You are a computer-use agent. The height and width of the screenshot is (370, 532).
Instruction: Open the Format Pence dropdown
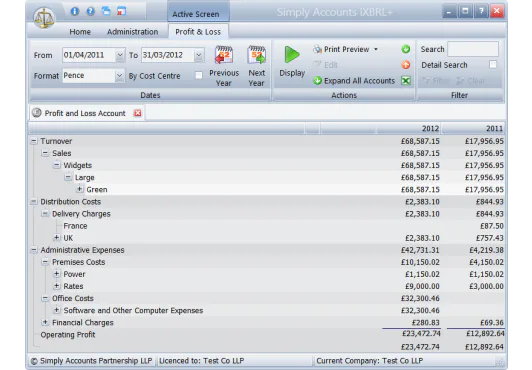pyautogui.click(x=119, y=76)
